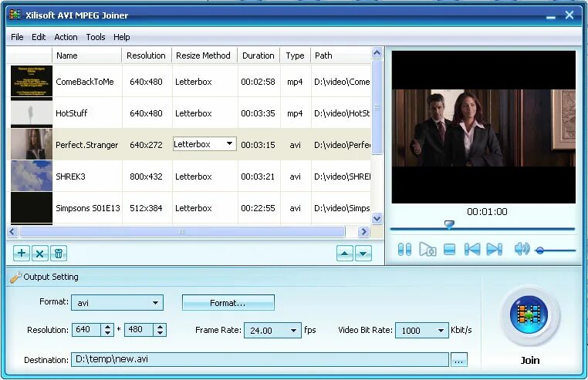The height and width of the screenshot is (380, 588).
Task: Move selected file down in list
Action: pyautogui.click(x=363, y=254)
